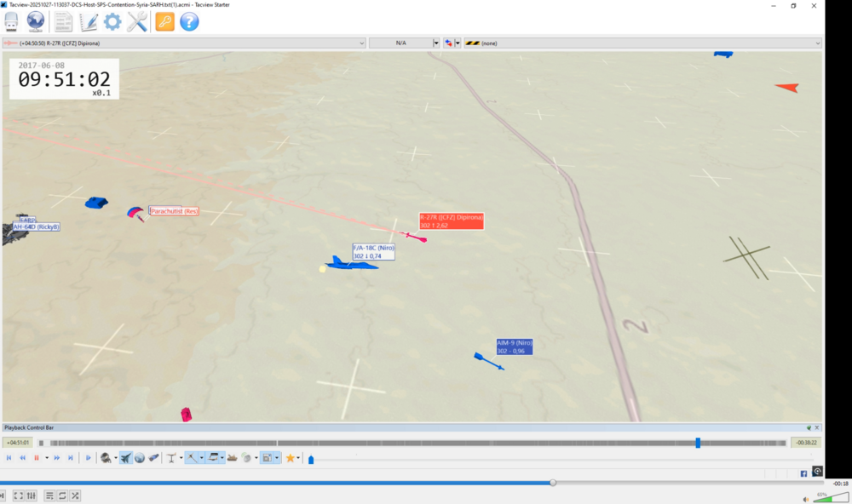Click the rewind double-arrow button

(23, 458)
